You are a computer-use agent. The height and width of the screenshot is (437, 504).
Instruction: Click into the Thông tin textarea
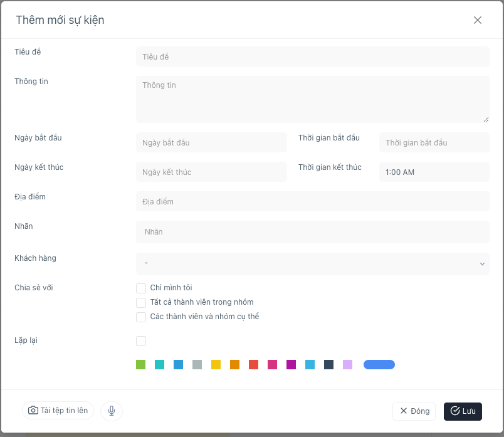(x=312, y=99)
